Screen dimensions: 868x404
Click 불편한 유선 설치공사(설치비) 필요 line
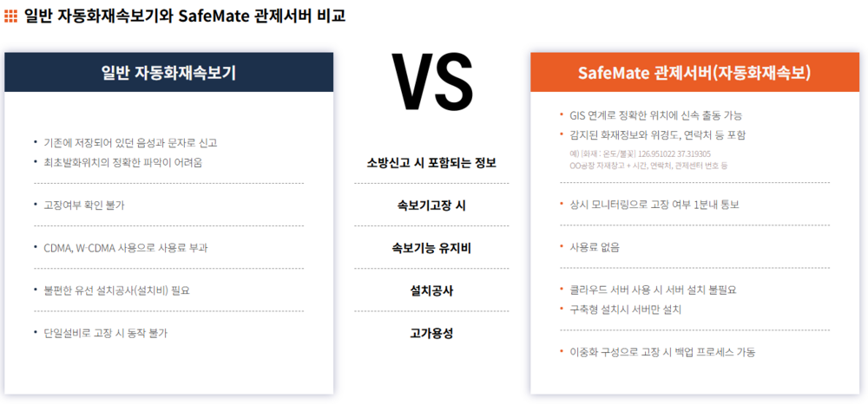pyautogui.click(x=116, y=290)
